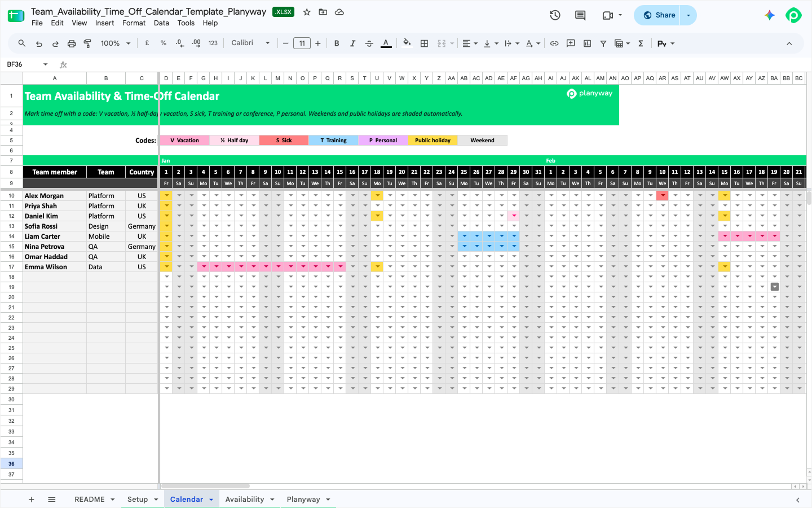Click the Share button
This screenshot has width=812, height=508.
pyautogui.click(x=658, y=15)
